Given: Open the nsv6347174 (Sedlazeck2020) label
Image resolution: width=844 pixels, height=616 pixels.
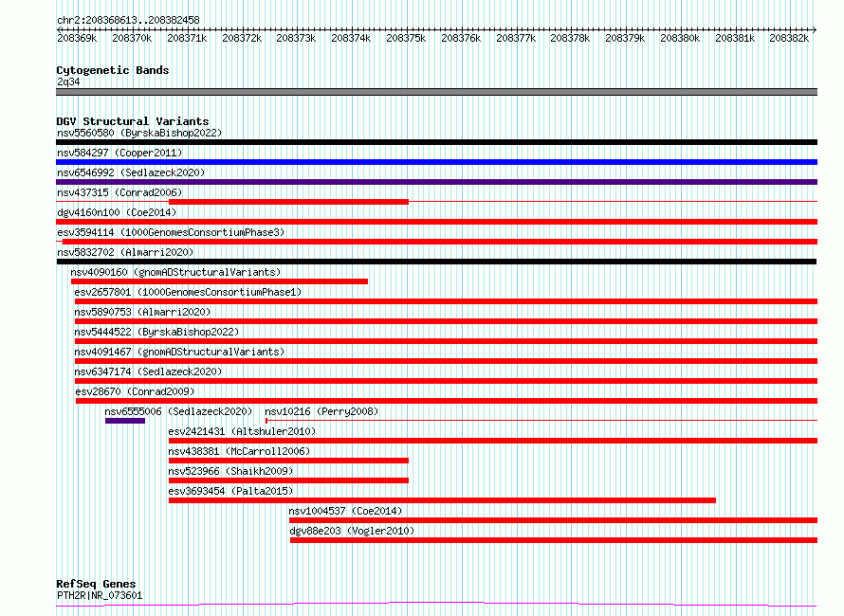Looking at the screenshot, I should (x=148, y=371).
